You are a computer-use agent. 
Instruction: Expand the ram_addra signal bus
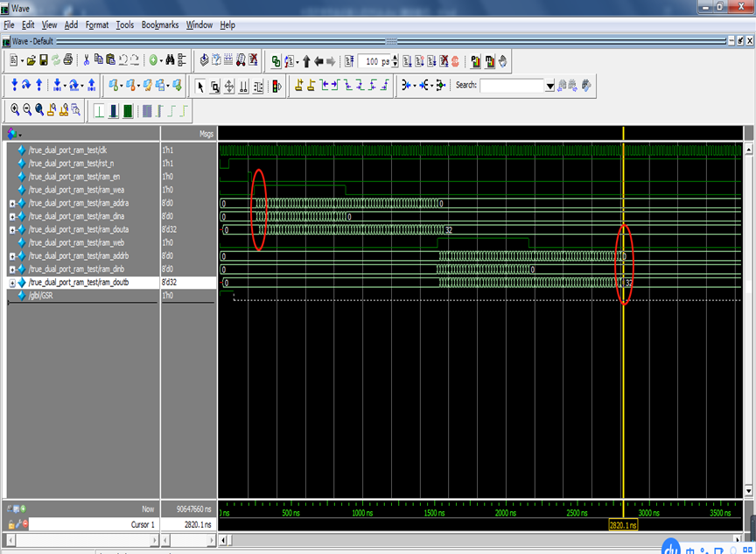[x=12, y=203]
